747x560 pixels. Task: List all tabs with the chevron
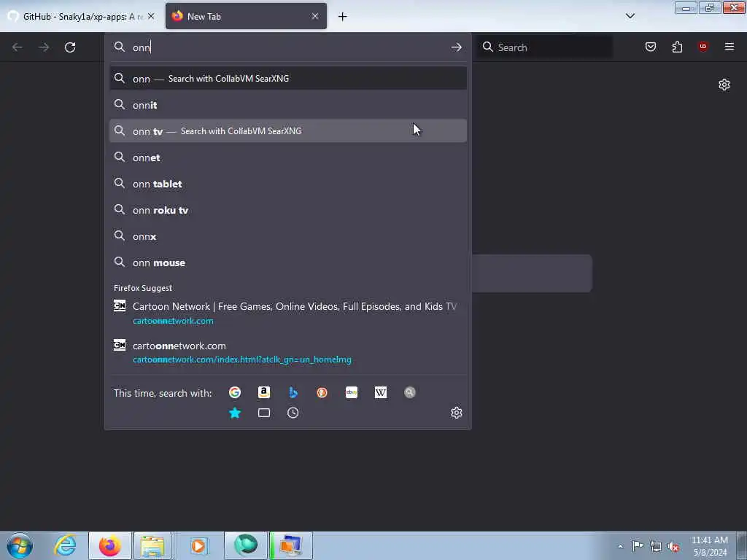630,16
